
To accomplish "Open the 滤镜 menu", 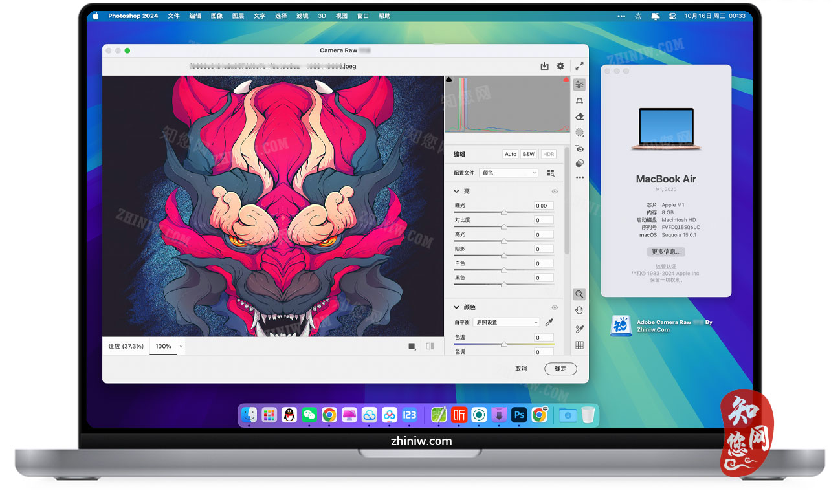I will pos(302,16).
